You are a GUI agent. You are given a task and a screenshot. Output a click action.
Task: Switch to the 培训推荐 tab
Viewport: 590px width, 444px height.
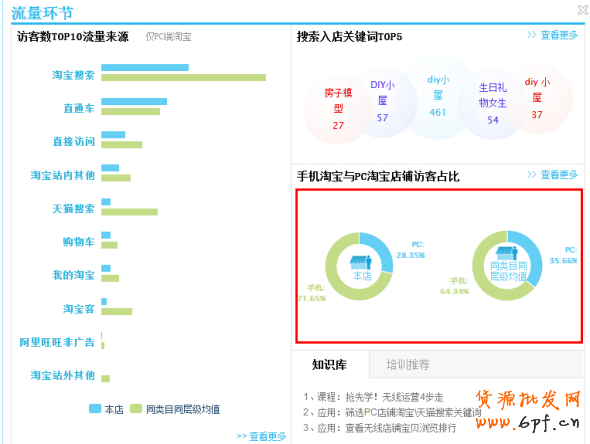coord(408,365)
